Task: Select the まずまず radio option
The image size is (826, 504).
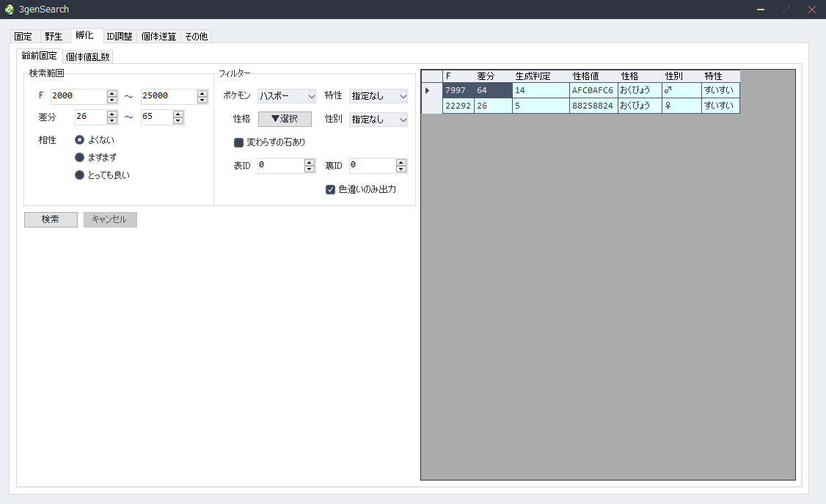Action: pyautogui.click(x=79, y=157)
